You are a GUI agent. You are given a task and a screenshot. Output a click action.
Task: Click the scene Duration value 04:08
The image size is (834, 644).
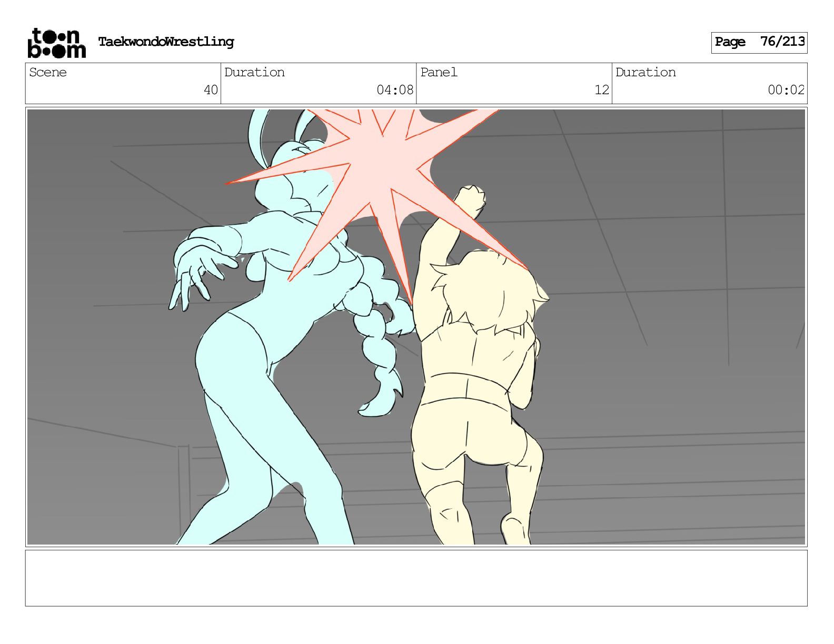click(395, 90)
